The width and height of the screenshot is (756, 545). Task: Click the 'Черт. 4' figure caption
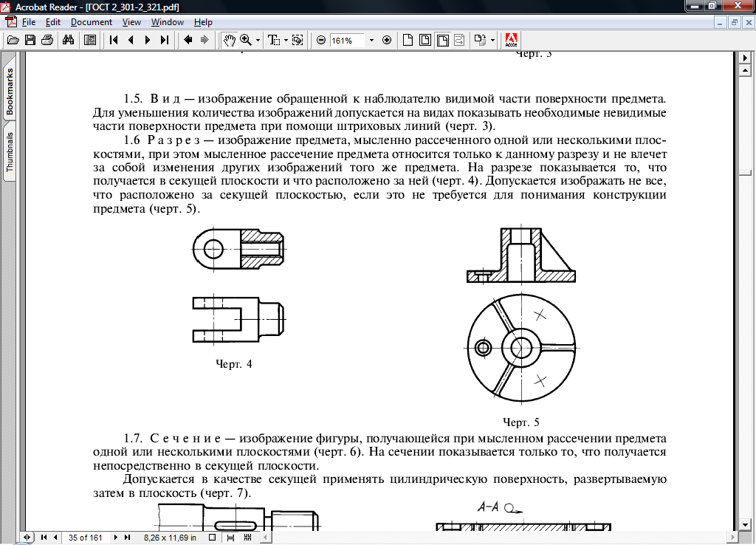coord(234,364)
